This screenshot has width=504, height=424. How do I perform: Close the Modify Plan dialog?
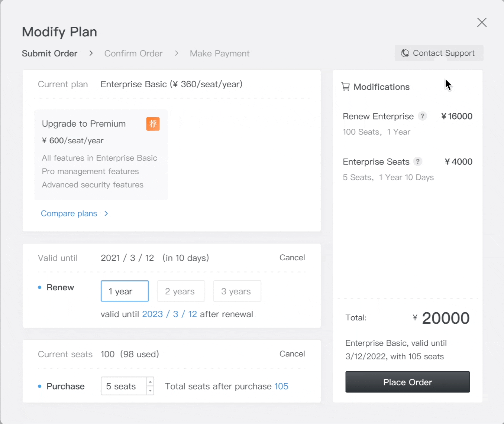pos(482,23)
